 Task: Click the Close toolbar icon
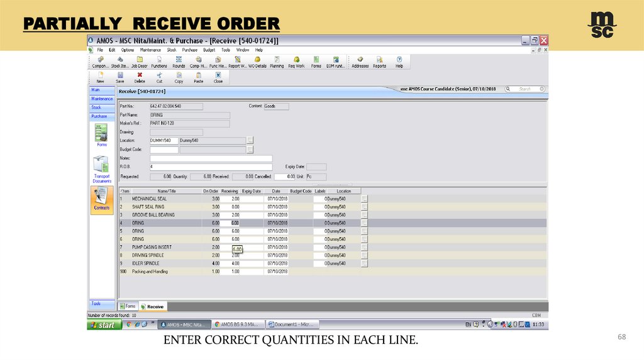218,77
